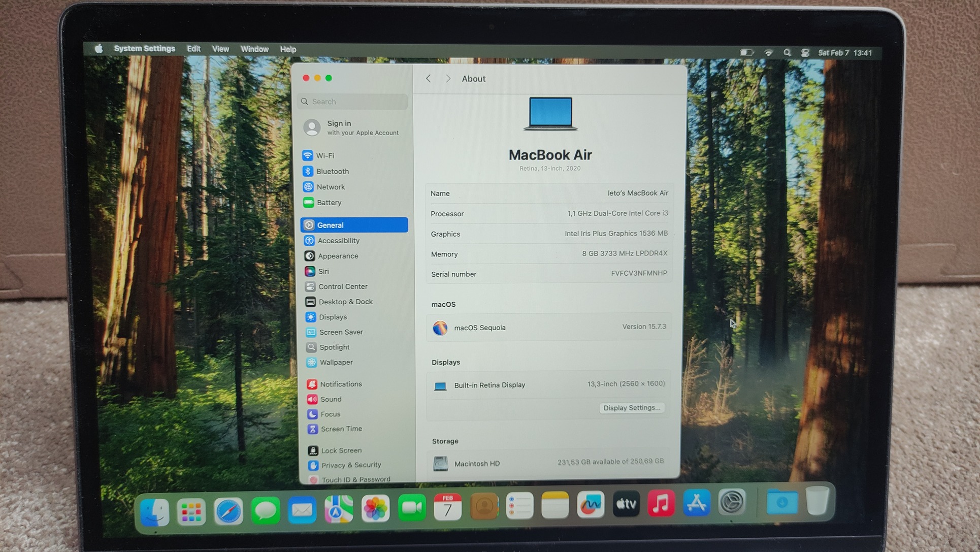980x552 pixels.
Task: Open Privacy & Security settings
Action: [x=350, y=465]
